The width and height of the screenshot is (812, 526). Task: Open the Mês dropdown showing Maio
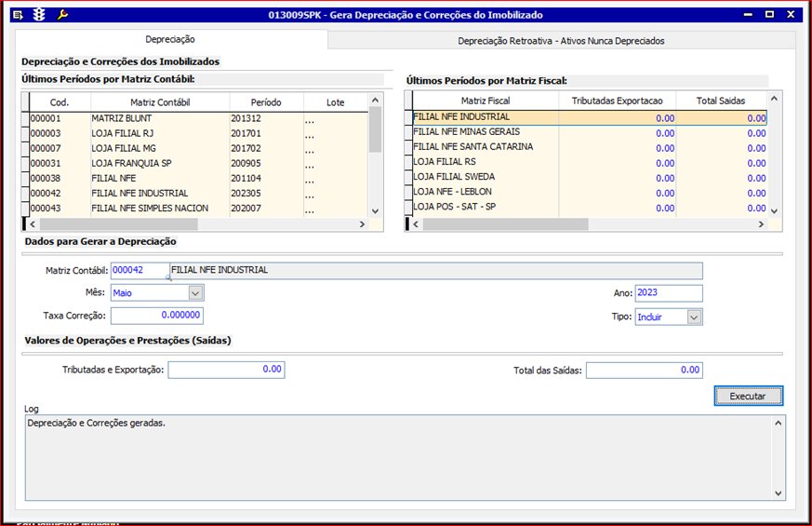coord(195,293)
